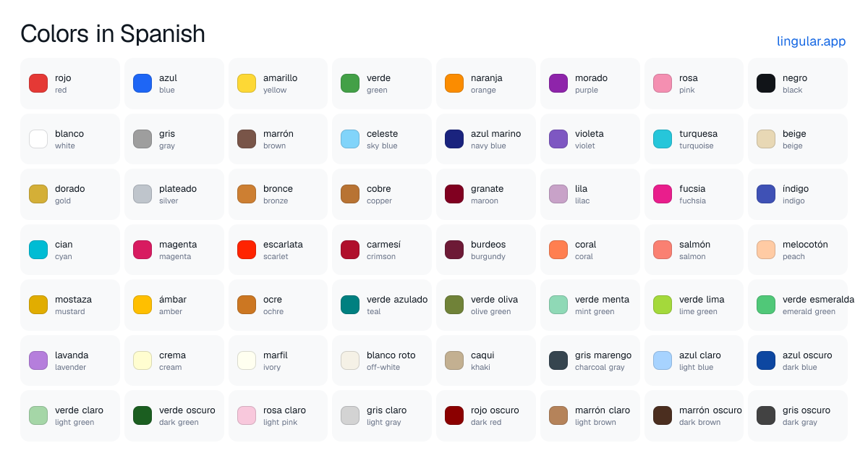
Task: Click the 'coral' Spanish label text
Action: (586, 245)
